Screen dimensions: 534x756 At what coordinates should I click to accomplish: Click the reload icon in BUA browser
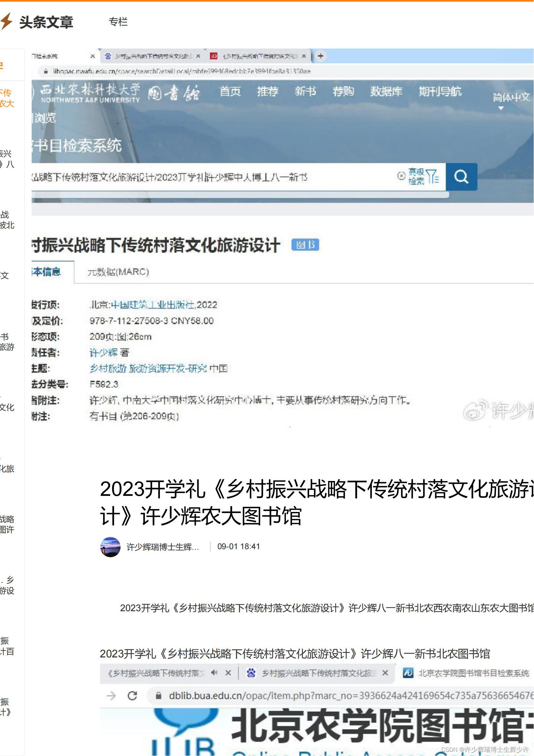tap(132, 696)
